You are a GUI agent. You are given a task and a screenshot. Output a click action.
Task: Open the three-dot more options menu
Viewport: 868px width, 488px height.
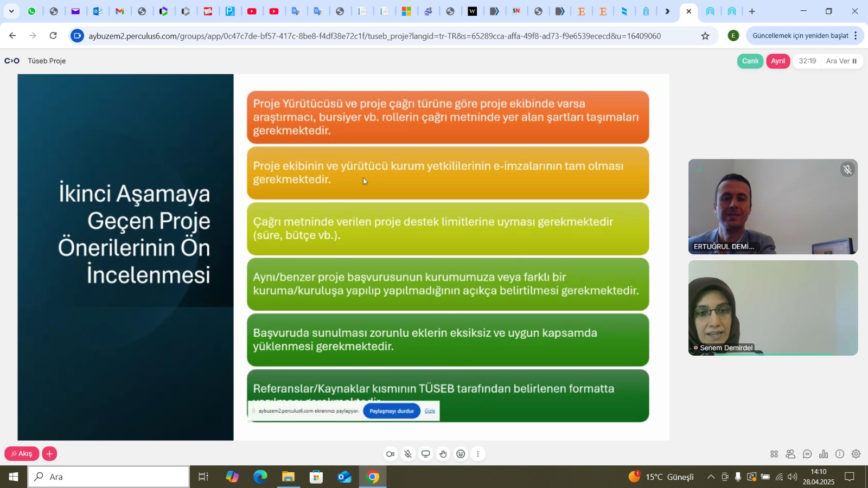pyautogui.click(x=478, y=454)
